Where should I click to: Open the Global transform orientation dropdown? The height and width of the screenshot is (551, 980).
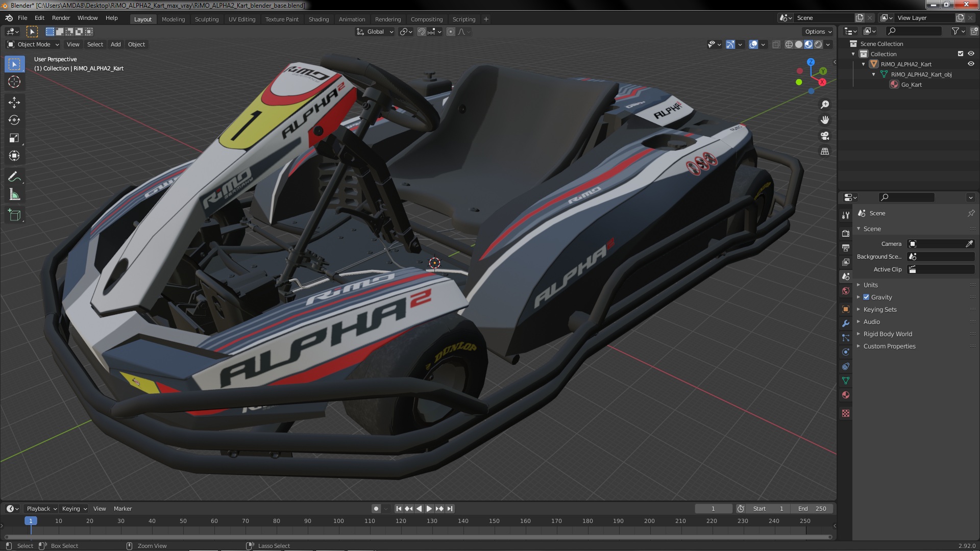(x=375, y=32)
